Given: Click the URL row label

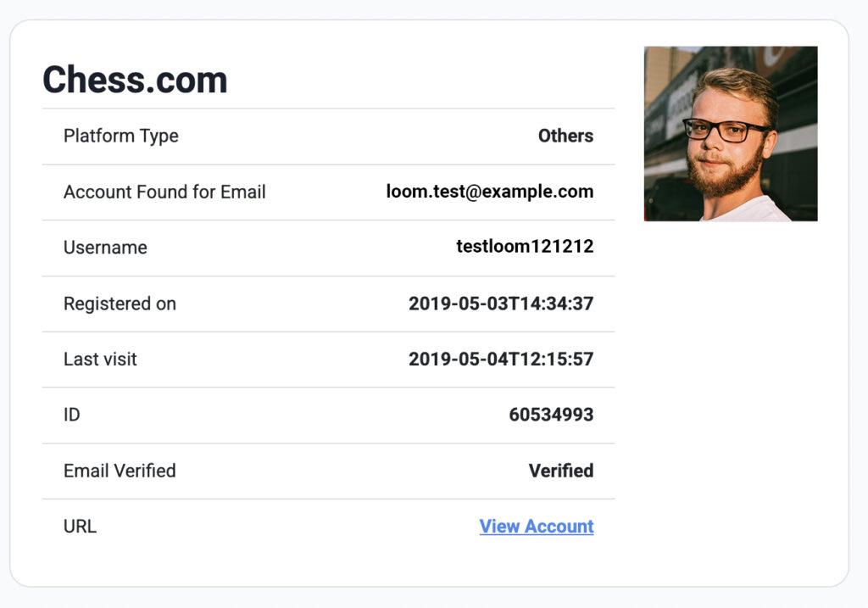Looking at the screenshot, I should (x=81, y=526).
